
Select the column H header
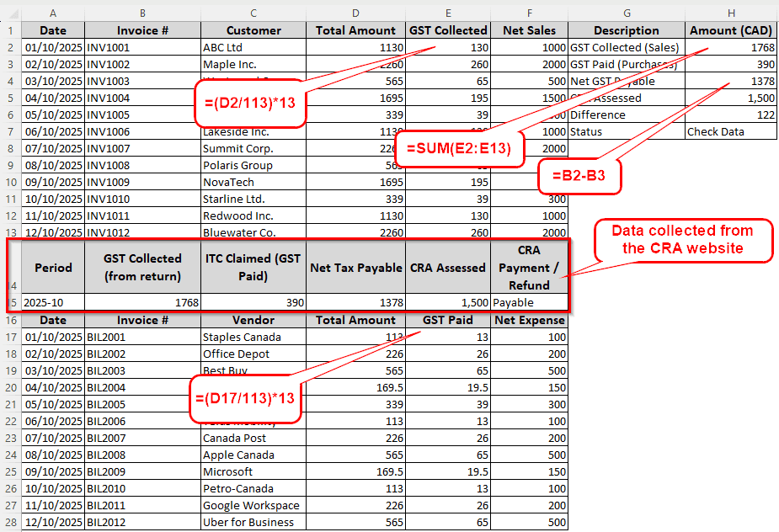(x=730, y=13)
